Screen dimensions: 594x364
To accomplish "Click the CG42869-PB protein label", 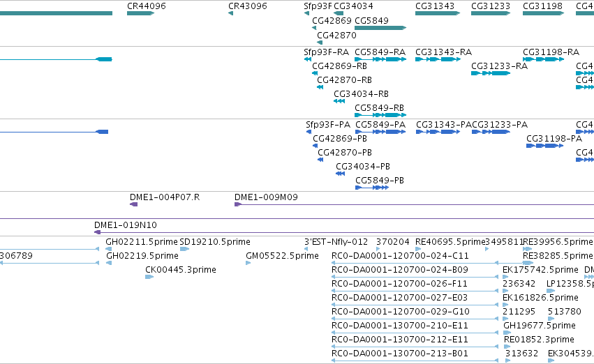I will (340, 139).
